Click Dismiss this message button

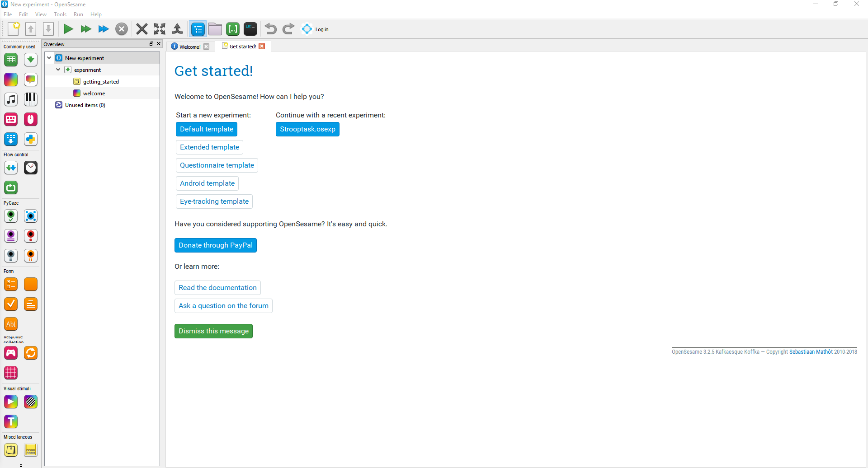click(213, 331)
